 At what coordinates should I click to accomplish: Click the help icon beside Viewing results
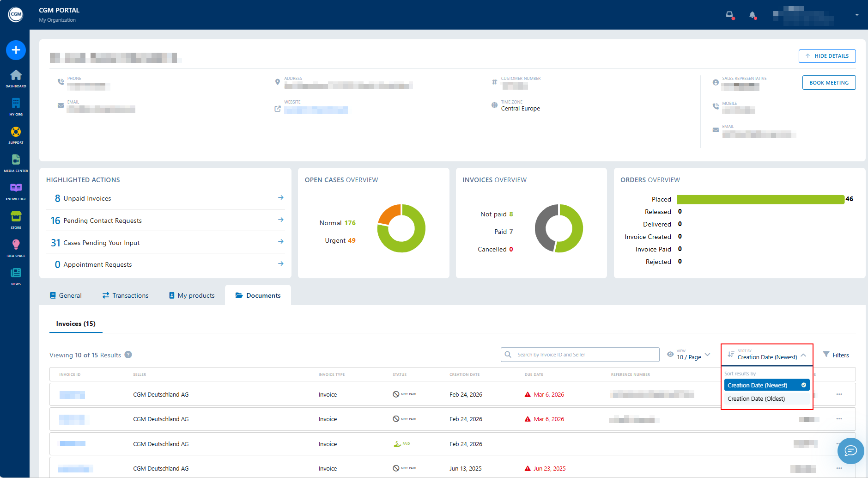[x=128, y=355]
